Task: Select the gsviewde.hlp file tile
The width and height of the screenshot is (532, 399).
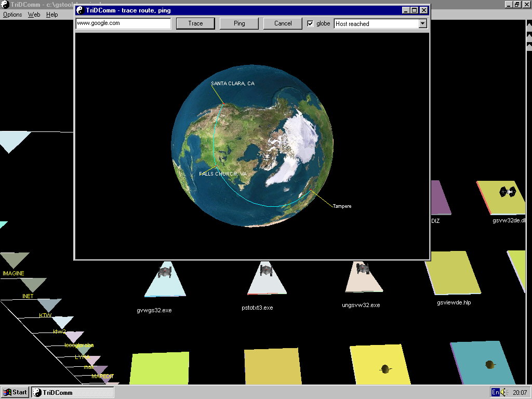Action: 453,273
